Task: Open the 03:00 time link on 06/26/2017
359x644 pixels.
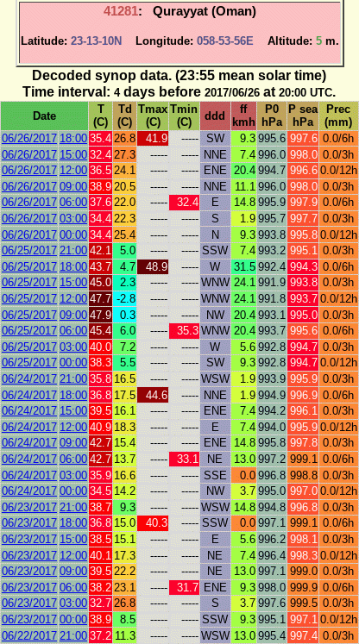Action: point(73,218)
